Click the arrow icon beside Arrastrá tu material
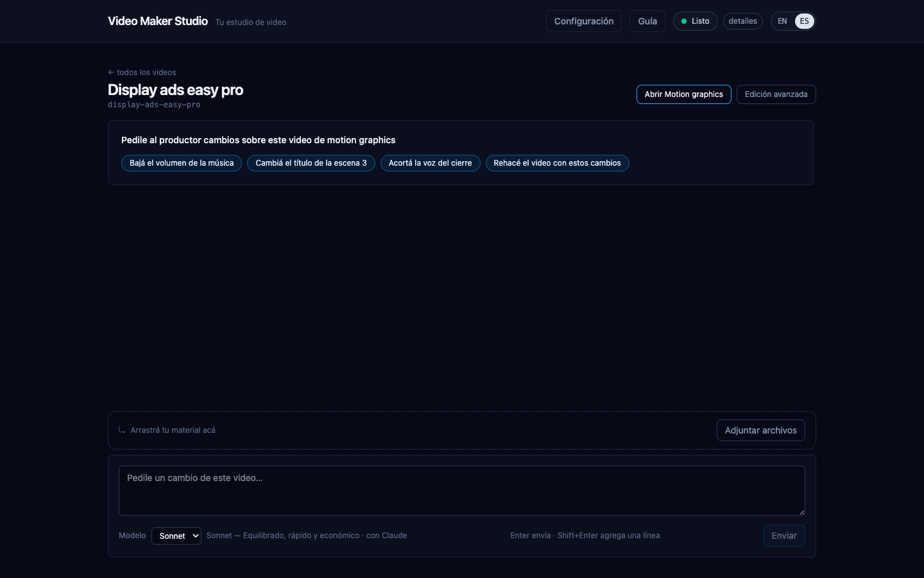This screenshot has height=578, width=924. 122,430
